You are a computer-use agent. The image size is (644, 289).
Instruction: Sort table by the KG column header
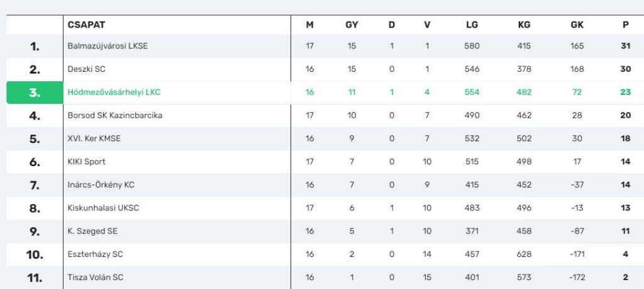point(524,25)
